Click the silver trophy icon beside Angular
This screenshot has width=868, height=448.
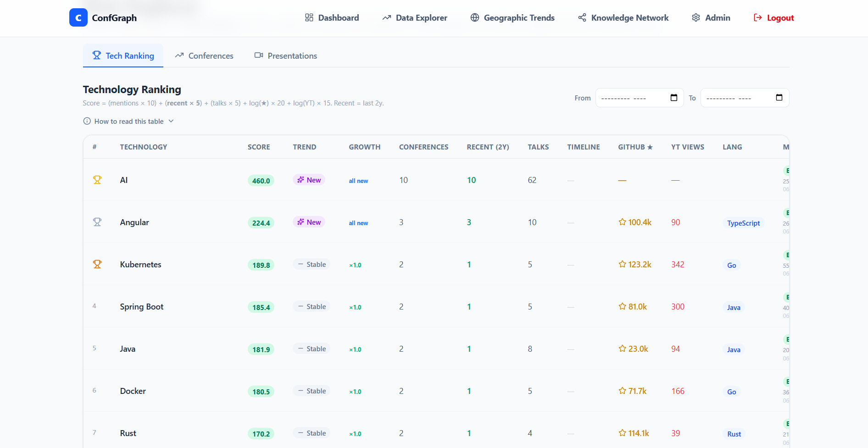97,222
